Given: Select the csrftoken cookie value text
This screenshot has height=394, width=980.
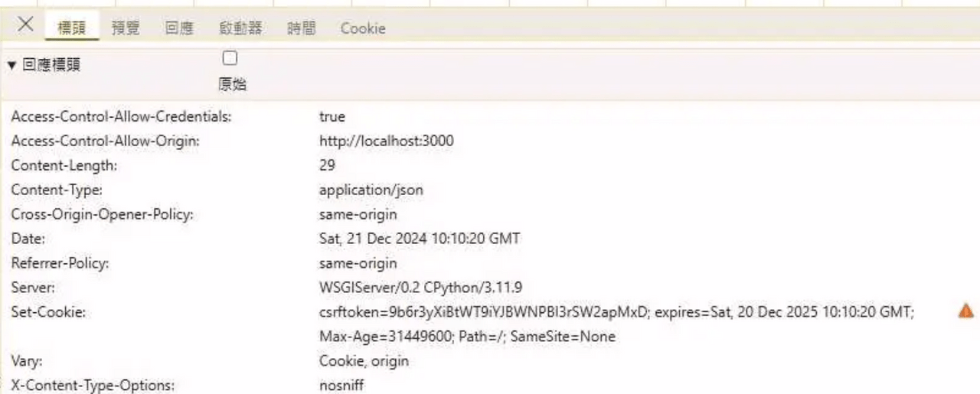Looking at the screenshot, I should pos(485,312).
